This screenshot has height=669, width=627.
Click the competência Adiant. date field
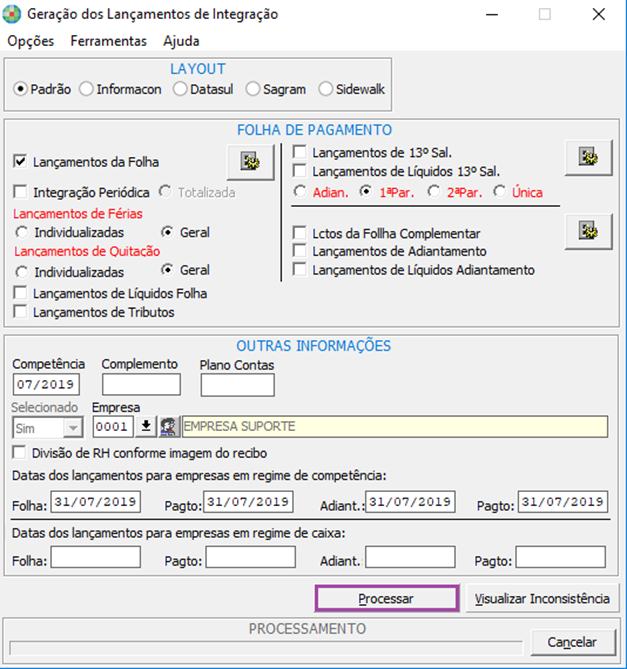[x=410, y=502]
